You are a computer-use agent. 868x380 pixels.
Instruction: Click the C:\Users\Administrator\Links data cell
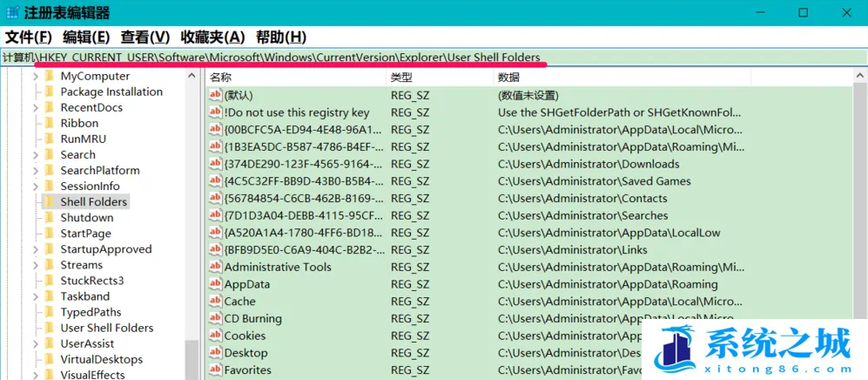click(572, 250)
